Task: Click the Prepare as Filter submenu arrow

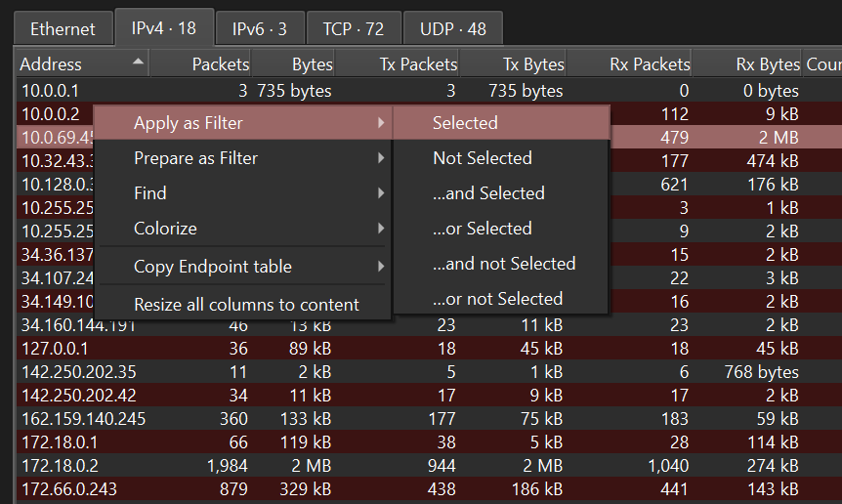Action: click(x=381, y=158)
